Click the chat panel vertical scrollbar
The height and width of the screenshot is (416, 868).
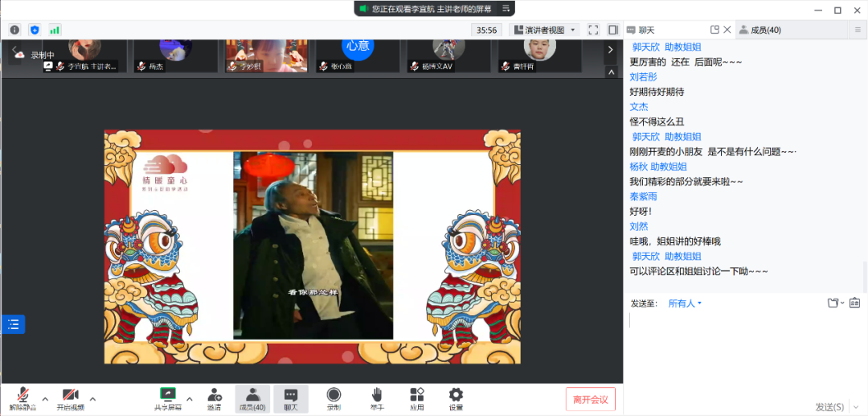[x=865, y=275]
